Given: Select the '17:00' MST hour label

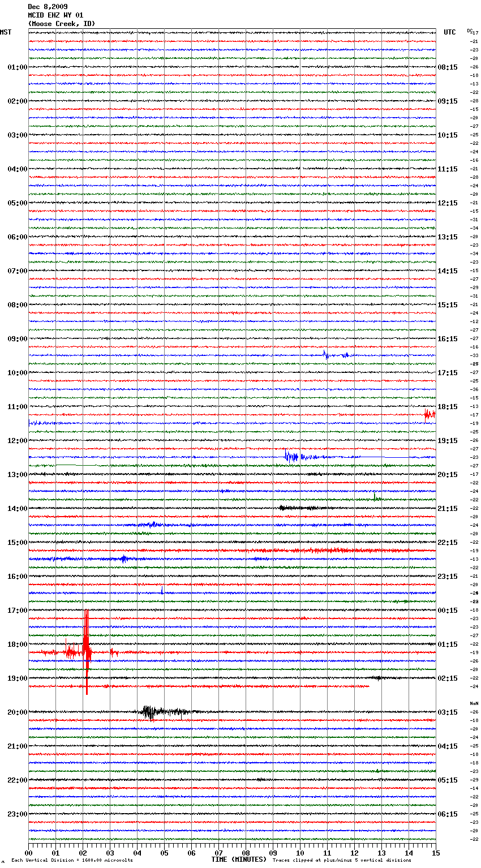Looking at the screenshot, I should tap(17, 611).
